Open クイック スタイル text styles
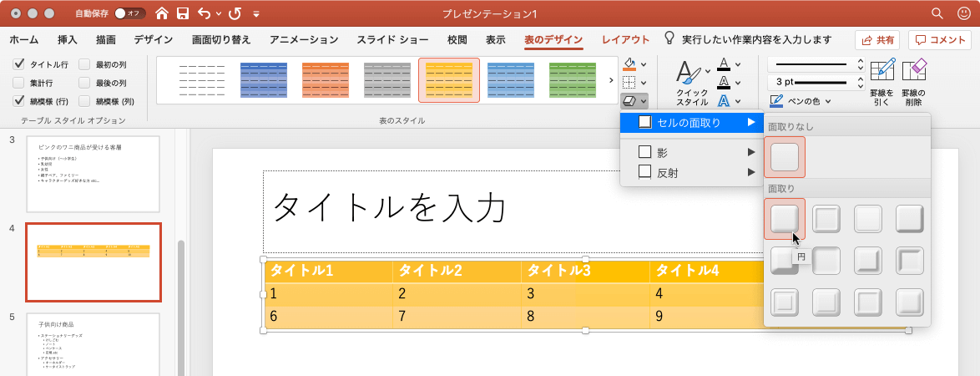The width and height of the screenshot is (980, 376). click(691, 82)
